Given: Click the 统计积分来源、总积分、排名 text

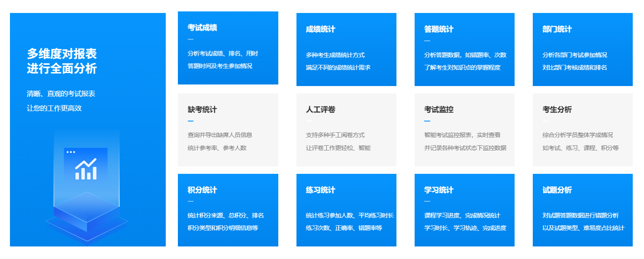Looking at the screenshot, I should 225,215.
